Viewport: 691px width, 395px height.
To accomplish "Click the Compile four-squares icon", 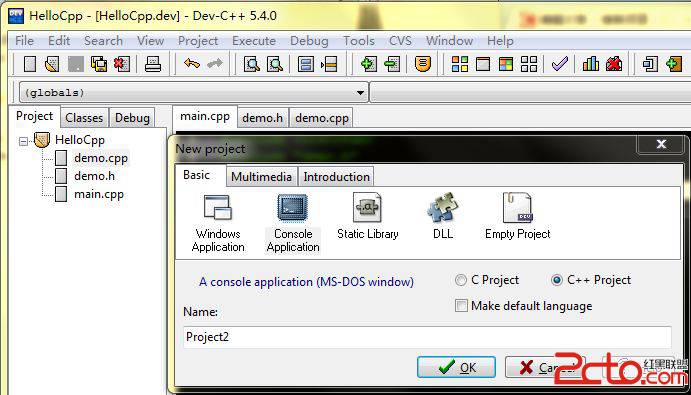I will [x=460, y=64].
